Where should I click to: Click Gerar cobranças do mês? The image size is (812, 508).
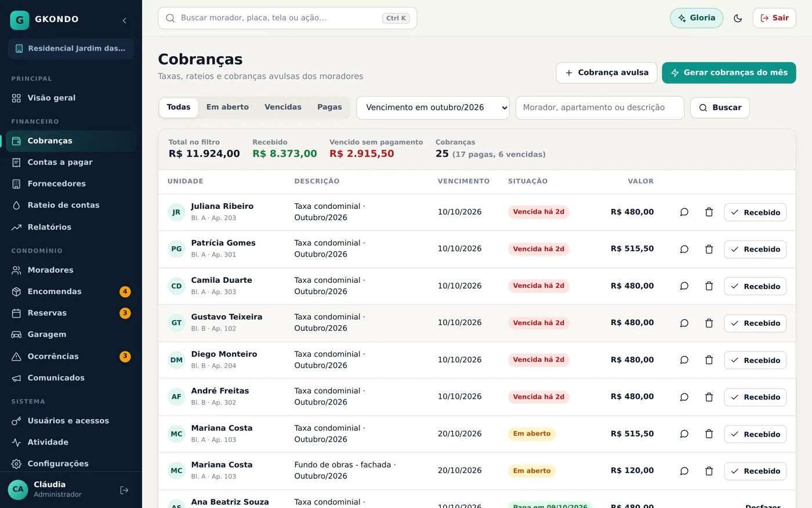pyautogui.click(x=729, y=73)
